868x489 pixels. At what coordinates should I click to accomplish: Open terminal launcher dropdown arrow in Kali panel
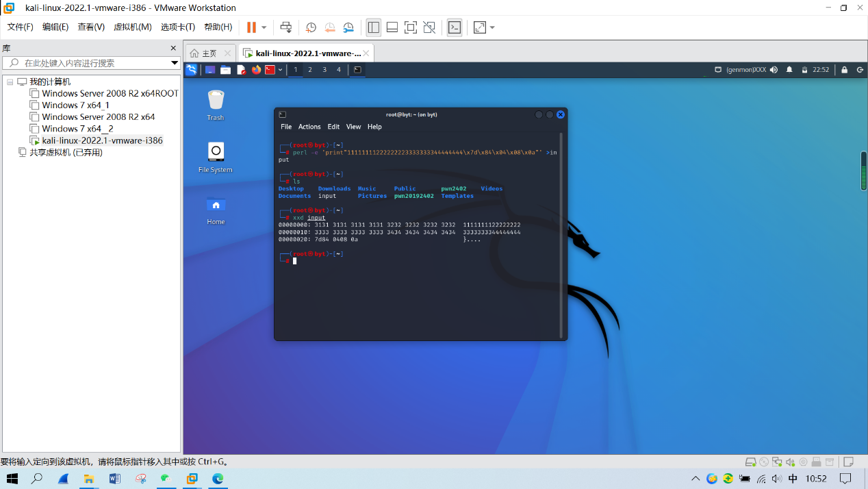(x=280, y=70)
